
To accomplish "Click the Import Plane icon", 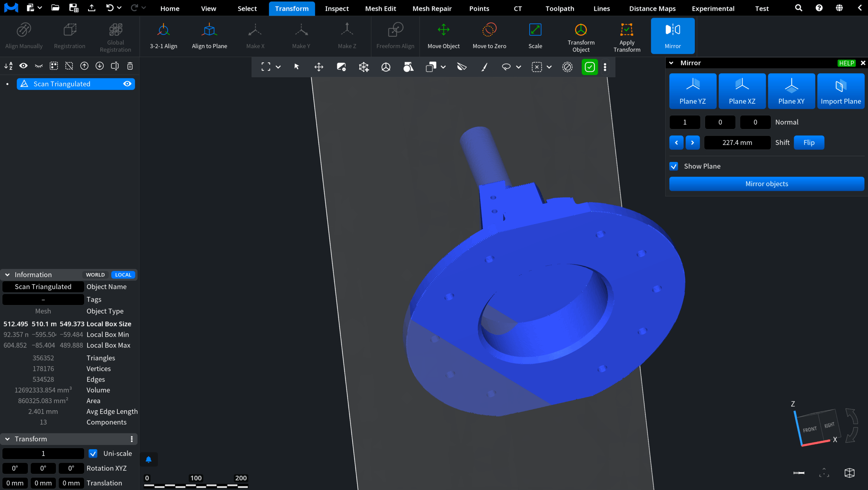I will pyautogui.click(x=841, y=86).
